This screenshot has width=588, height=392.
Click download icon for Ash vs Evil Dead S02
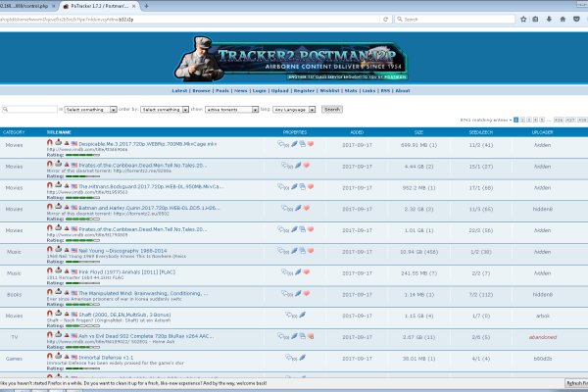coord(58,334)
